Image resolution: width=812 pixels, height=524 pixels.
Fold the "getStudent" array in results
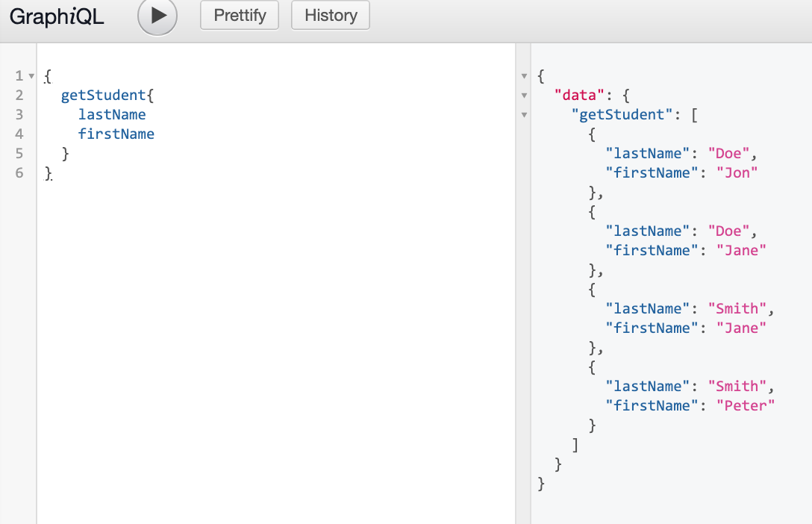pos(524,115)
